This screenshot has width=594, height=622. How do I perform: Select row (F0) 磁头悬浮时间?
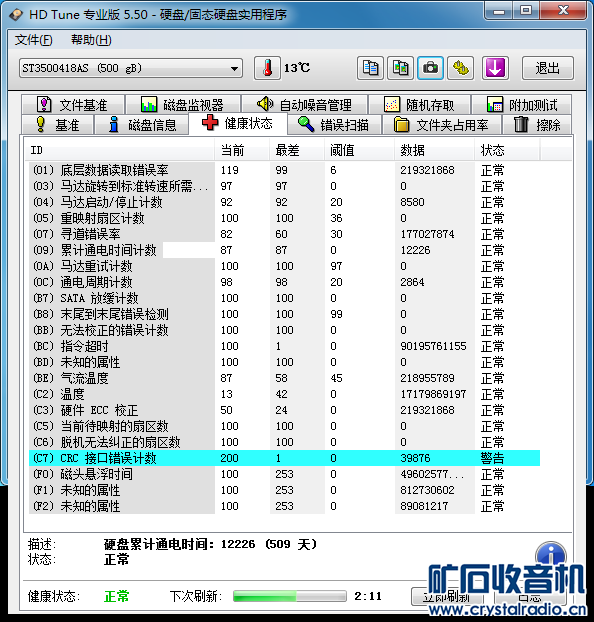click(x=284, y=474)
